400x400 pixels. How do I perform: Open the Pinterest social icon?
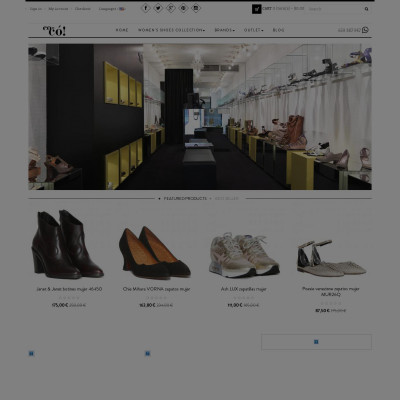183,8
